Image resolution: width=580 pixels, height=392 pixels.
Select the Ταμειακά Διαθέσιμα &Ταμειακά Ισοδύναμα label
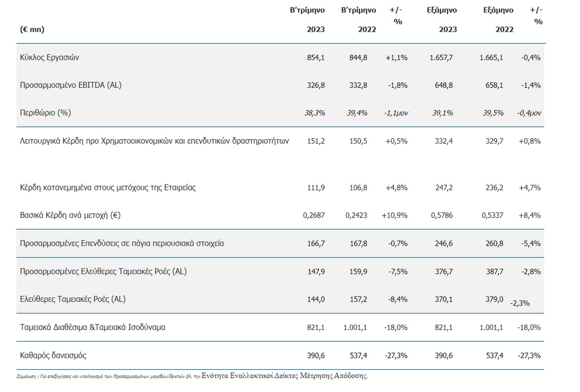tap(92, 327)
